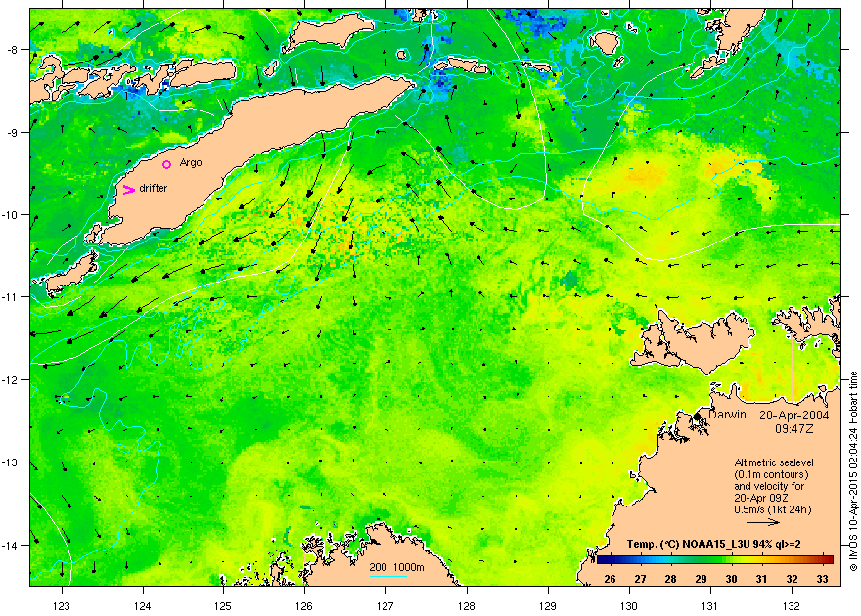The height and width of the screenshot is (616, 861).
Task: Click longitude axis label 127
Action: [385, 606]
